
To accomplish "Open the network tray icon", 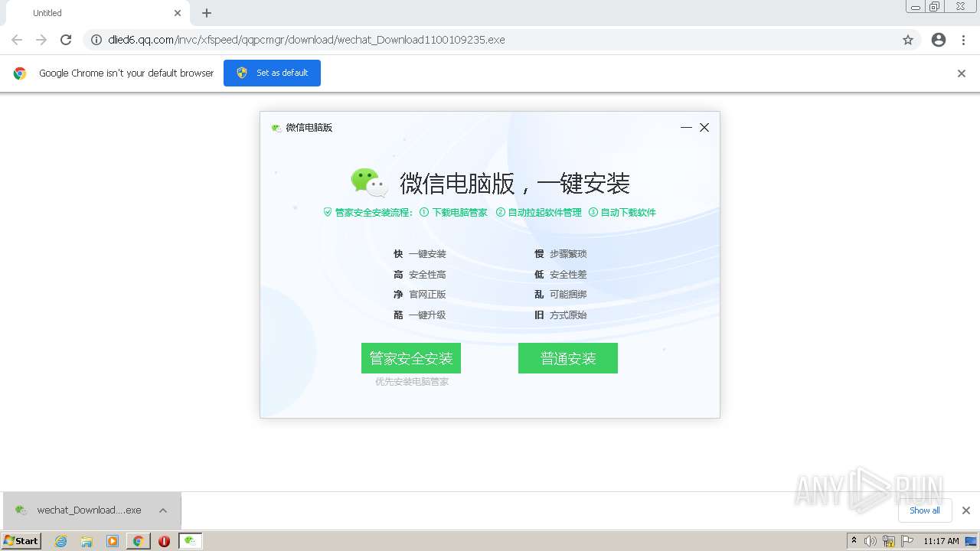I will click(889, 541).
